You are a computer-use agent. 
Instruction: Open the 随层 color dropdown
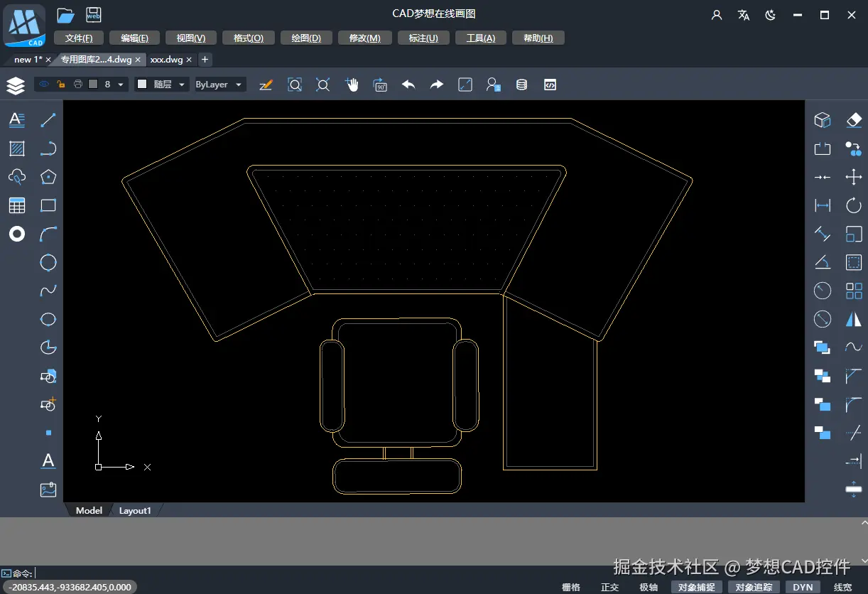click(182, 85)
